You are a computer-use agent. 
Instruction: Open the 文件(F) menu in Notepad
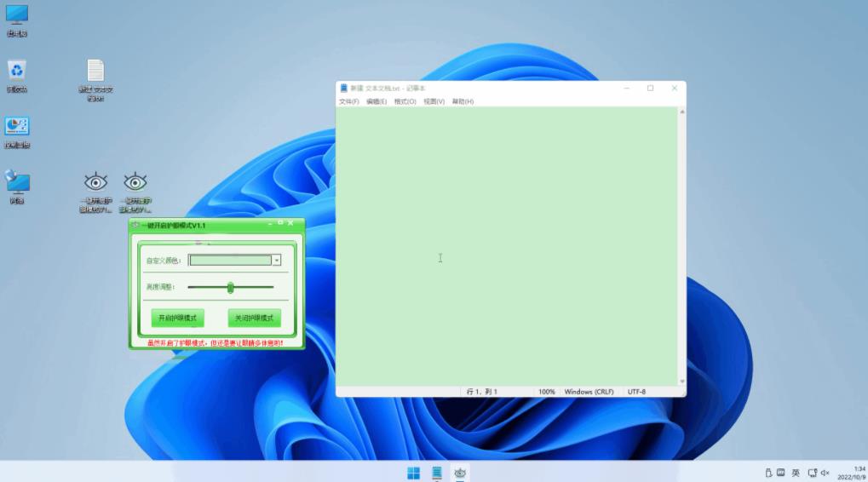(348, 102)
